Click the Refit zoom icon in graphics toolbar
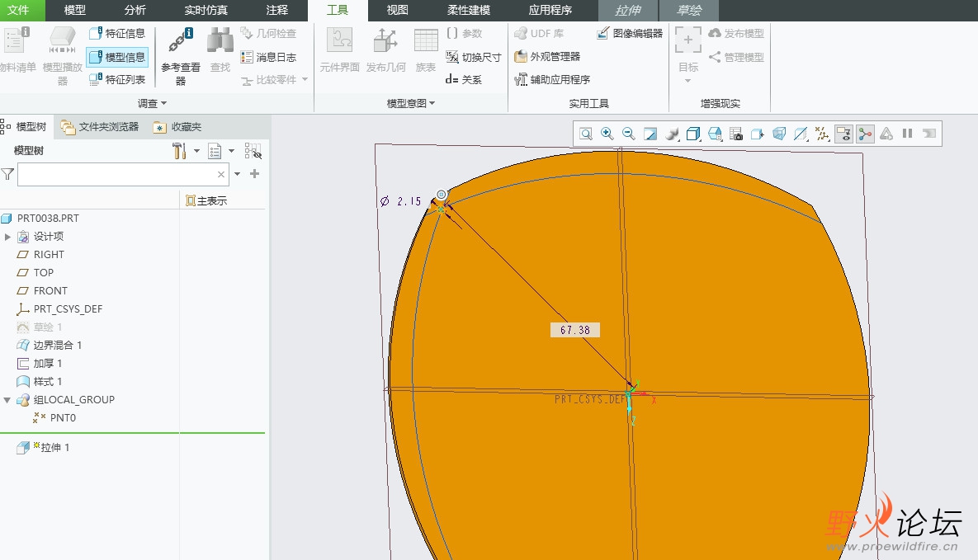Viewport: 978px width, 560px height. 586,134
